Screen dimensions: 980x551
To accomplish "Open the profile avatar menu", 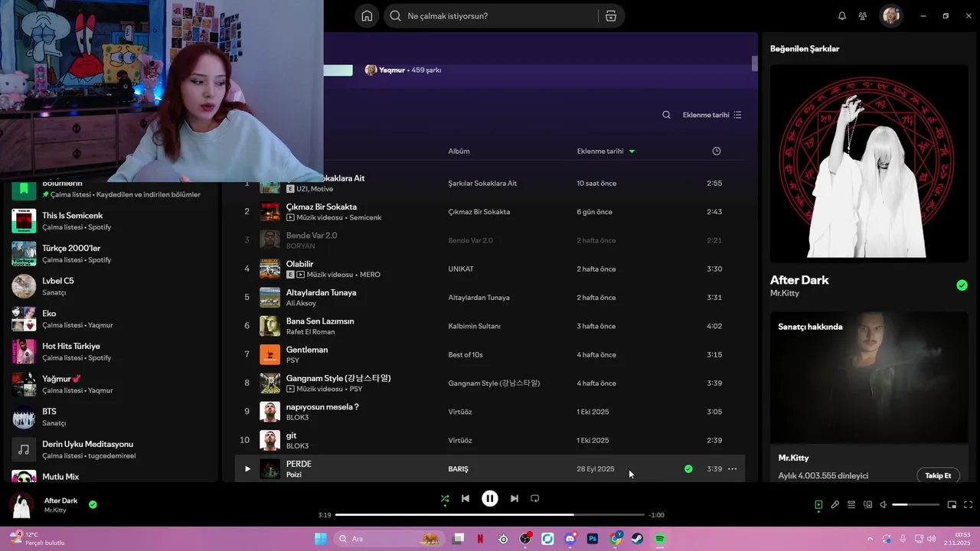I will click(x=890, y=16).
